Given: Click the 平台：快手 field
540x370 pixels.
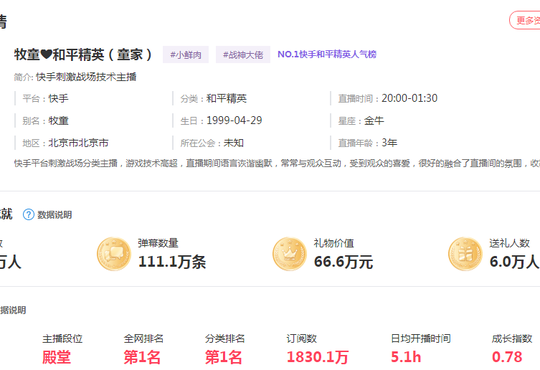Looking at the screenshot, I should (45, 99).
